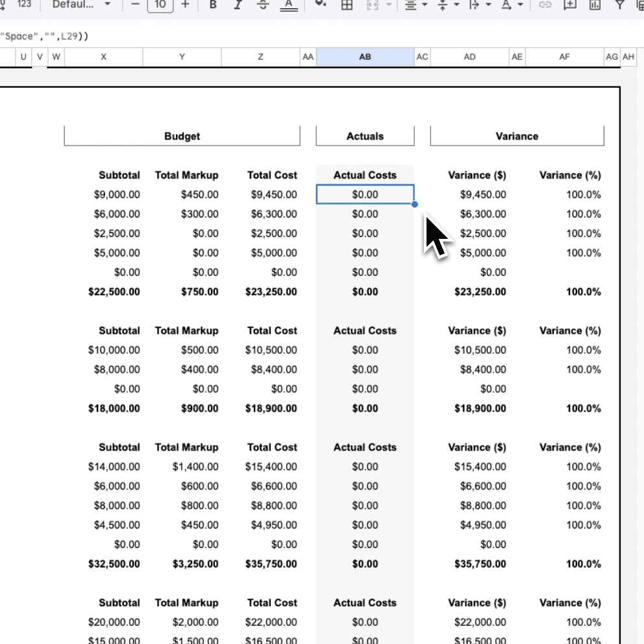644x644 pixels.
Task: Insert a chart from the toolbar
Action: click(594, 5)
